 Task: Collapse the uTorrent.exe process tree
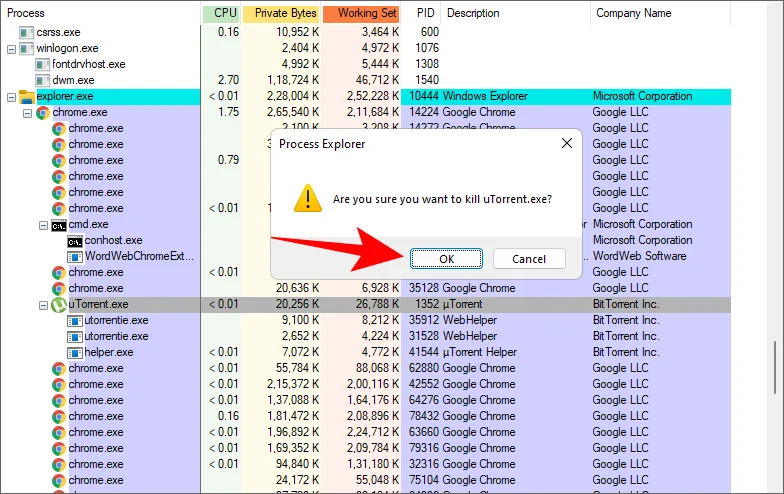coord(43,304)
